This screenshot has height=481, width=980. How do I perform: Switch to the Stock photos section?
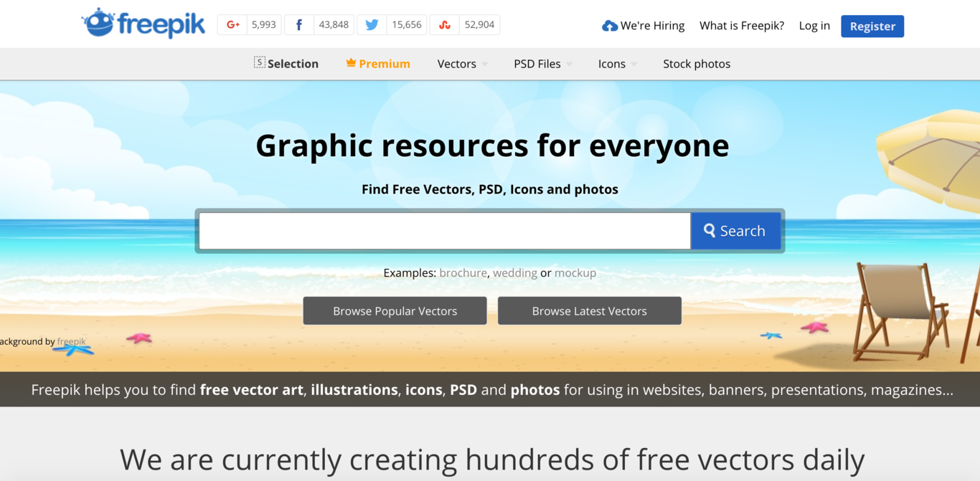click(697, 64)
